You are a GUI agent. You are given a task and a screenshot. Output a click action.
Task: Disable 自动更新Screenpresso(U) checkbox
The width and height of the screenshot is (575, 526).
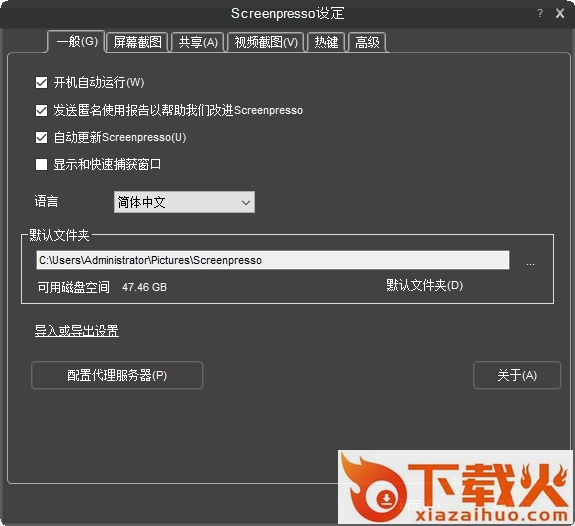click(41, 138)
